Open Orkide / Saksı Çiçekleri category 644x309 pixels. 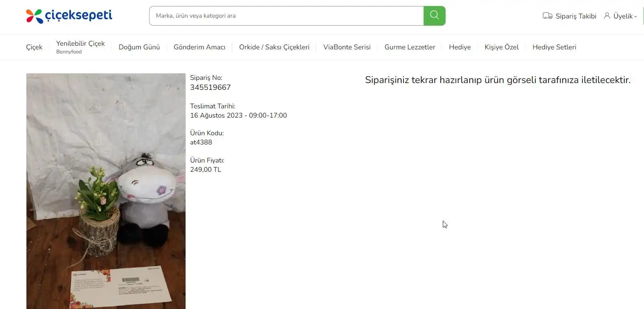274,47
